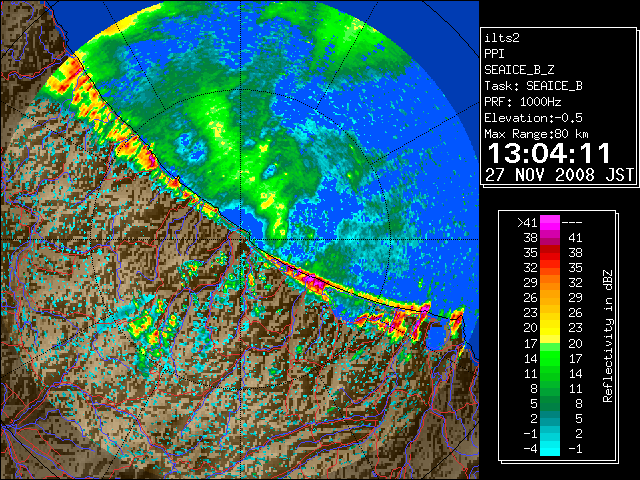This screenshot has width=640, height=480.
Task: Select the Elevation:-0.5 text
Action: pos(533,118)
